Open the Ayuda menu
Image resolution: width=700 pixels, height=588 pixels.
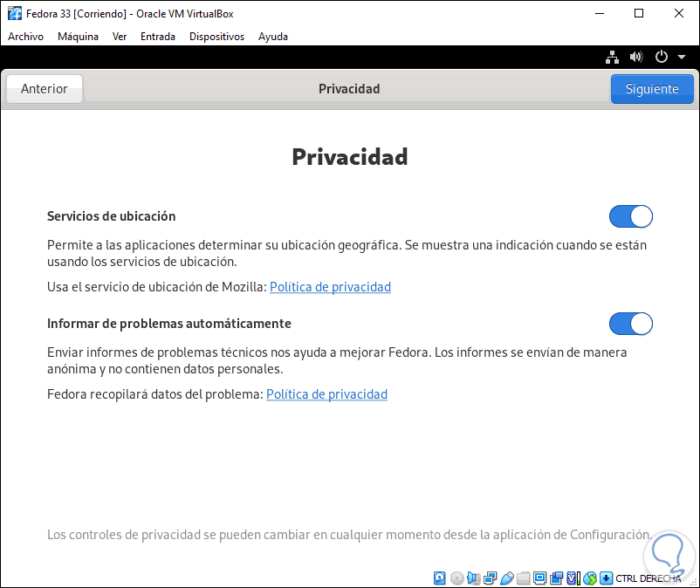273,37
